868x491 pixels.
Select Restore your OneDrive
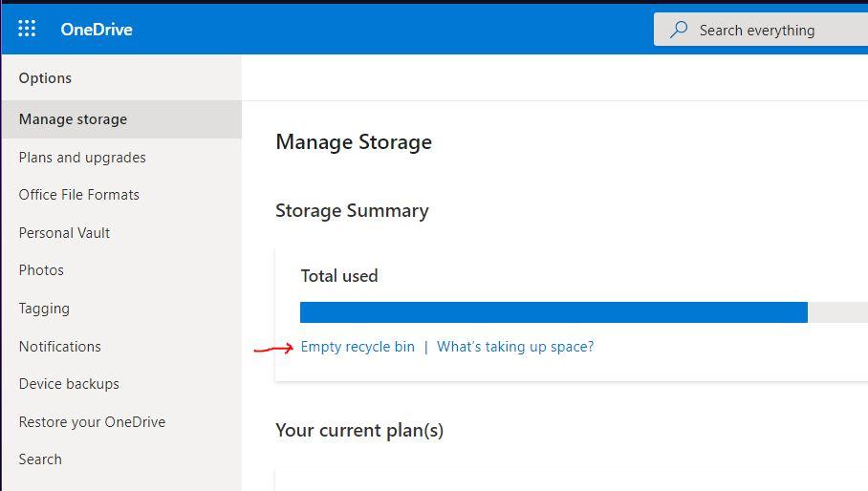[x=92, y=422]
